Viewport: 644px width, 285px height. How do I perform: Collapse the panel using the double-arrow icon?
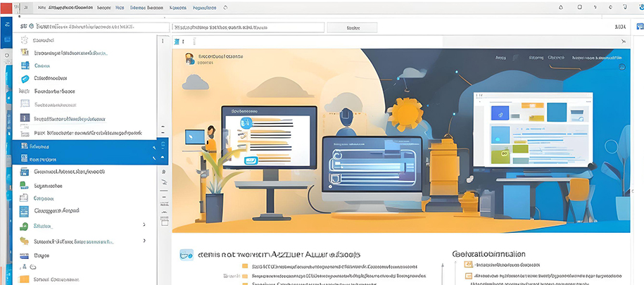(622, 42)
